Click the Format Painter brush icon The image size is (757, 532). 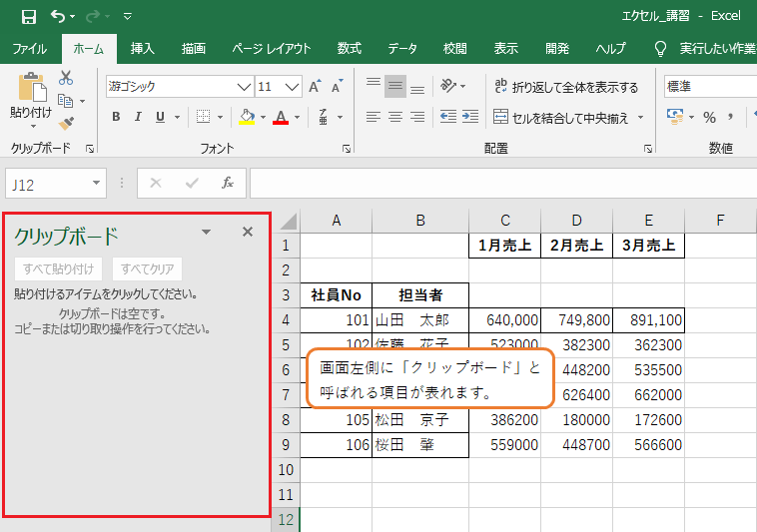(x=66, y=124)
